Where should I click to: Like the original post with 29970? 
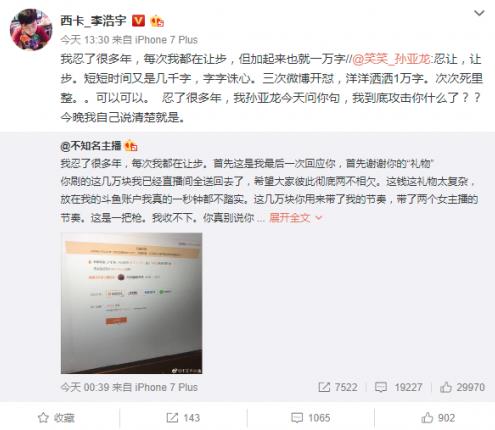pos(462,387)
